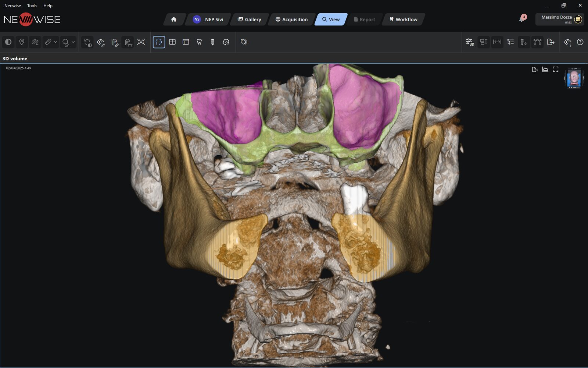Switch to the Gallery tab
588x368 pixels.
point(249,20)
